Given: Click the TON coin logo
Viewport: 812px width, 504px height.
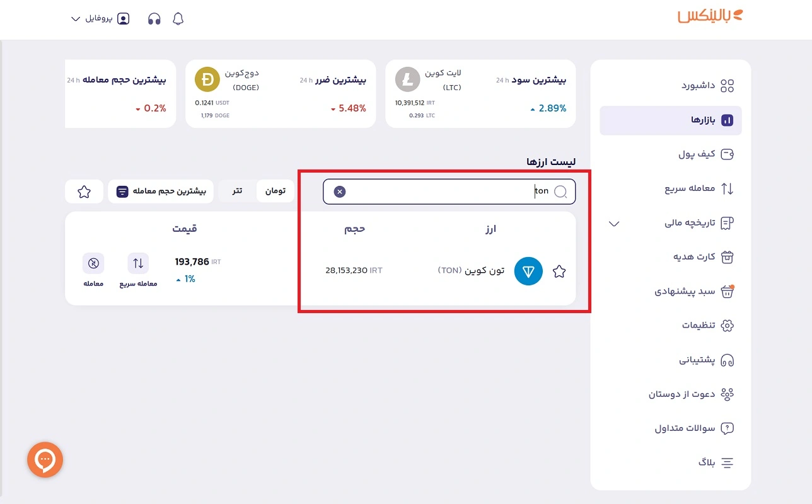Looking at the screenshot, I should point(528,271).
